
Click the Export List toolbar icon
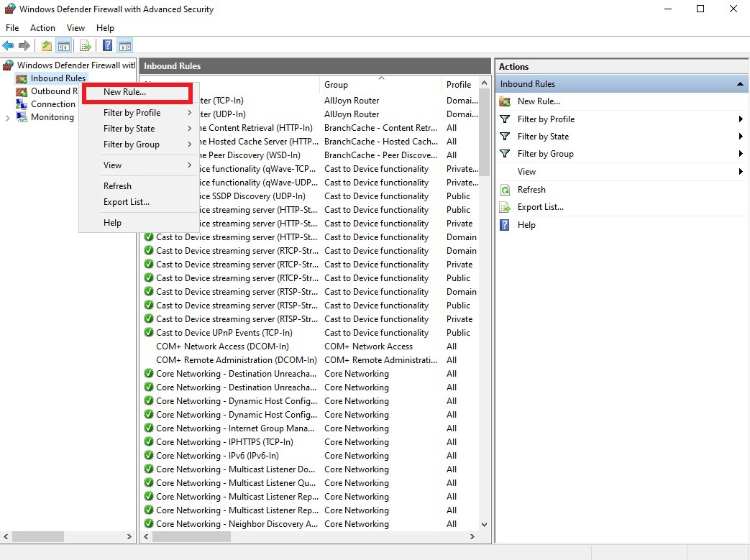point(86,46)
